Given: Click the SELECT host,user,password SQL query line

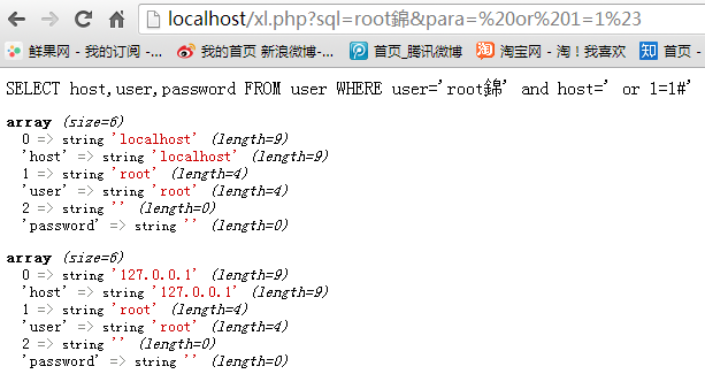Looking at the screenshot, I should (348, 88).
